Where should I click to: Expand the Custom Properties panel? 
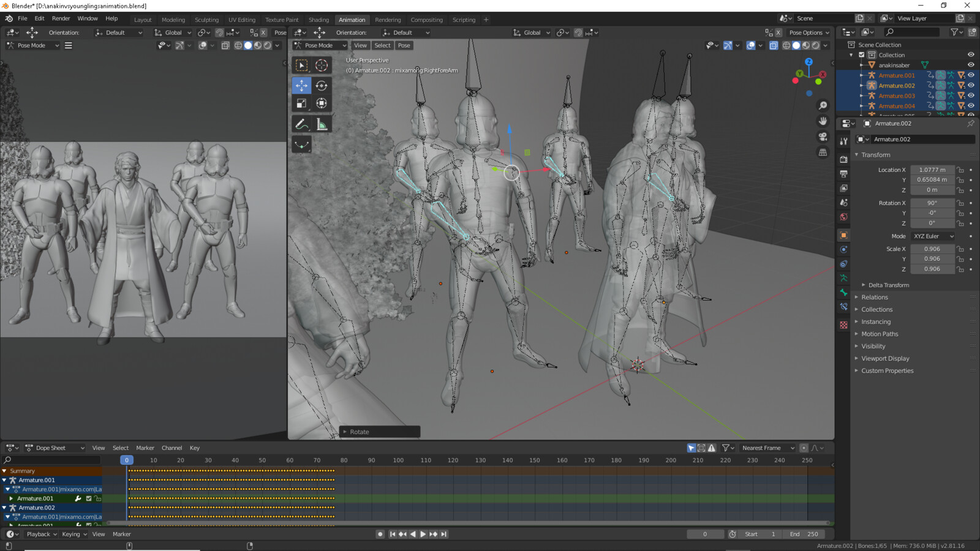(x=887, y=370)
